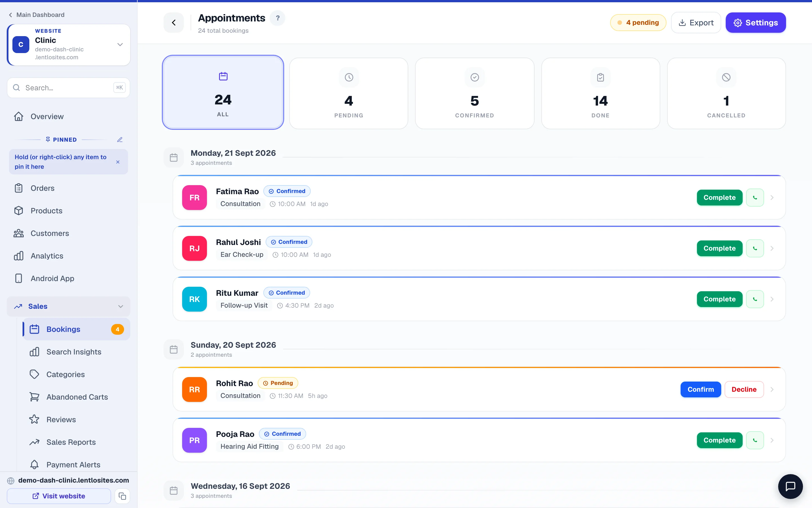Filter by Pending appointments card
This screenshot has height=508, width=812.
348,93
